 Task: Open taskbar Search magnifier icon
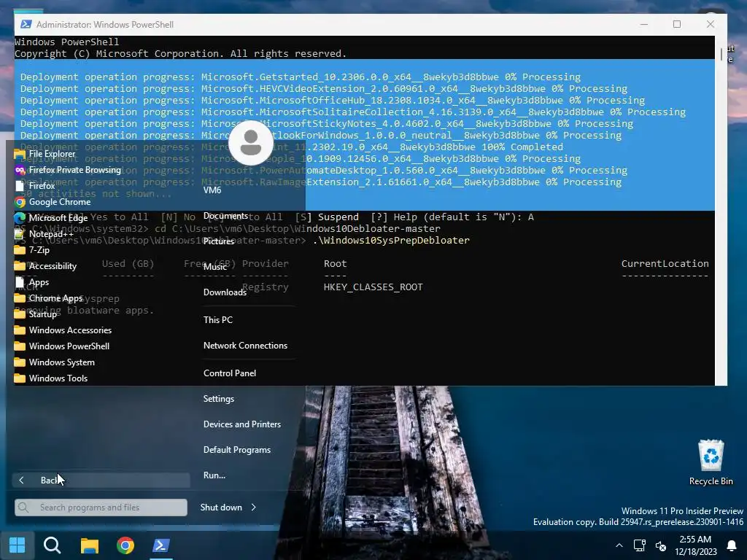click(52, 545)
